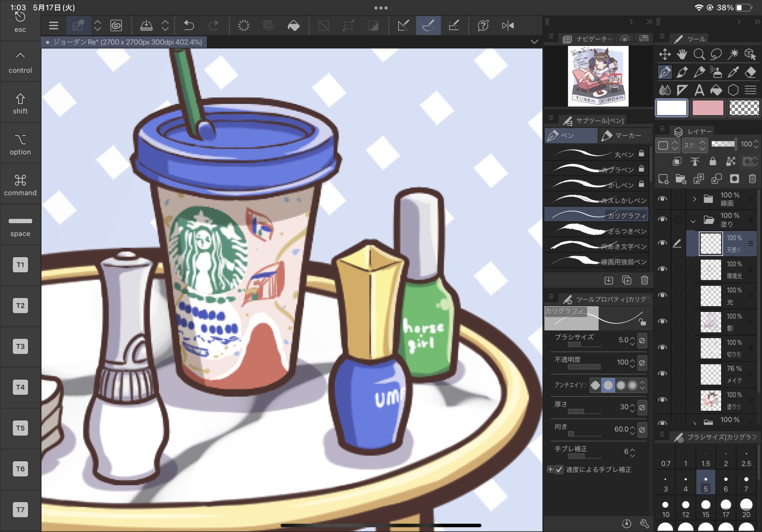Select the Fill bucket tool icon
Viewport: 762px width, 532px height.
(716, 90)
